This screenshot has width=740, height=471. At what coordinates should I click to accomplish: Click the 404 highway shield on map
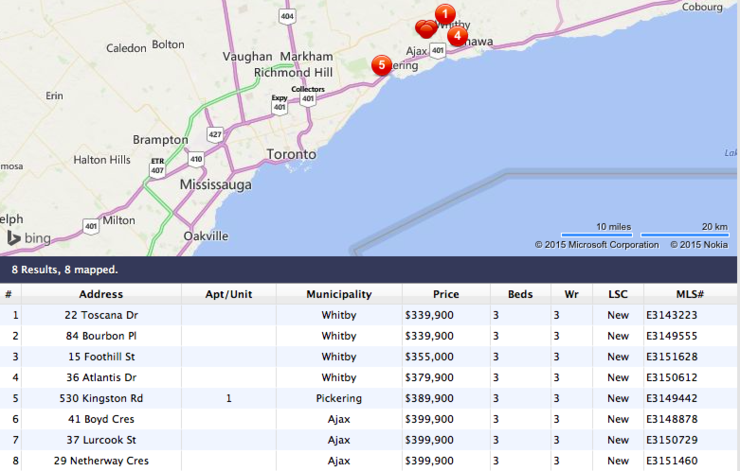[x=288, y=17]
